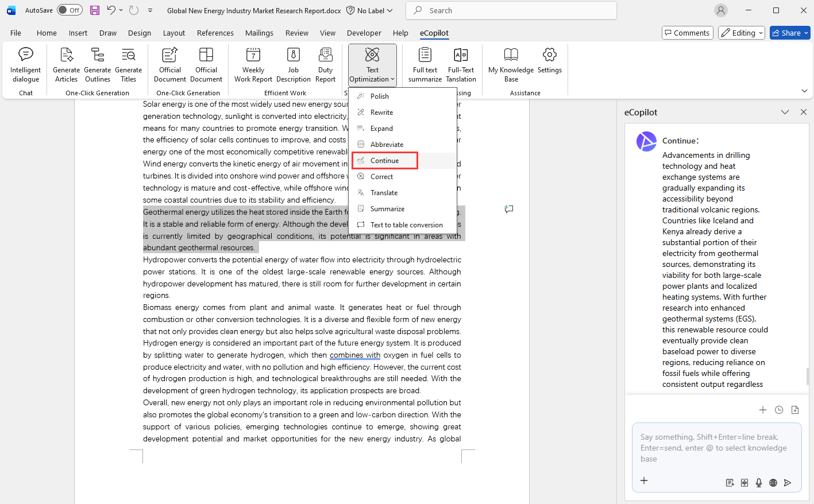Open My Knowledge Base

pos(511,65)
